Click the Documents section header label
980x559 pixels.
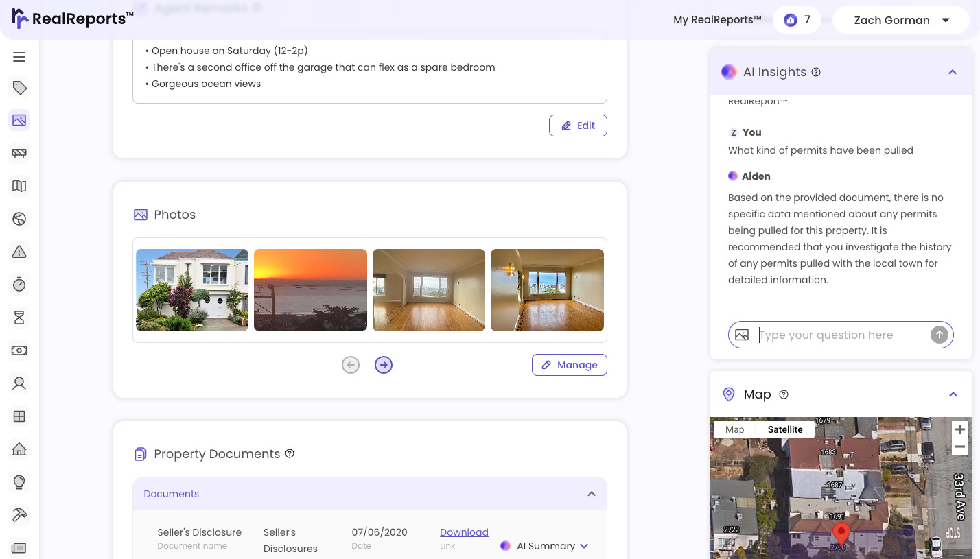[x=172, y=494]
